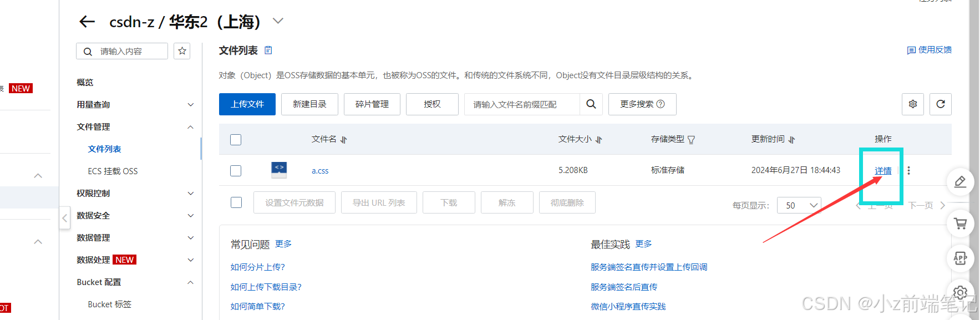Click the 授权 button
This screenshot has width=980, height=320.
[432, 104]
